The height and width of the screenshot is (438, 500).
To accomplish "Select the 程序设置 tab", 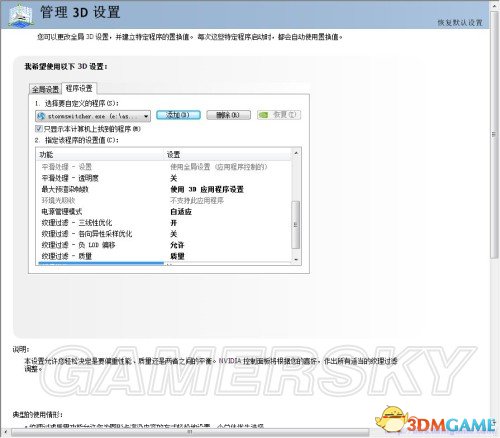I will coord(79,88).
